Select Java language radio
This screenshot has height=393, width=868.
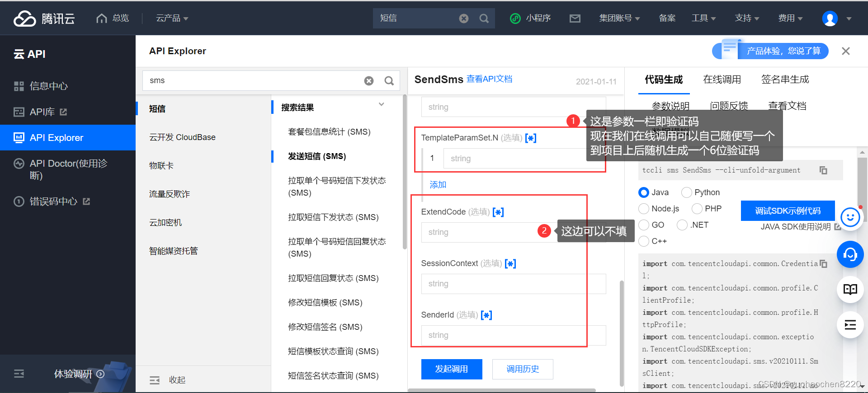644,192
